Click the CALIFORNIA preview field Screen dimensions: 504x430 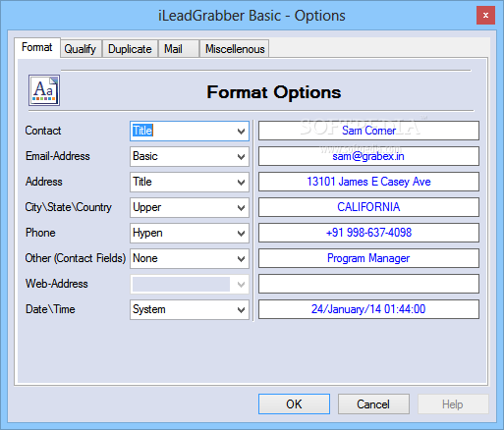pos(368,207)
